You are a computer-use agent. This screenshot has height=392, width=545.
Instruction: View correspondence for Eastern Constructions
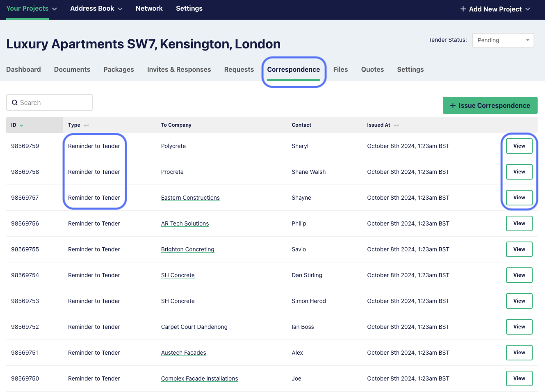(519, 198)
